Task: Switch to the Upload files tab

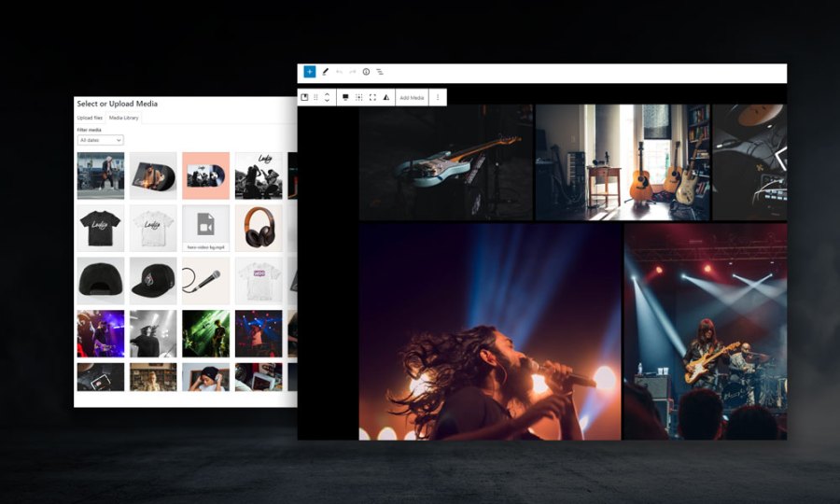Action: coord(90,119)
